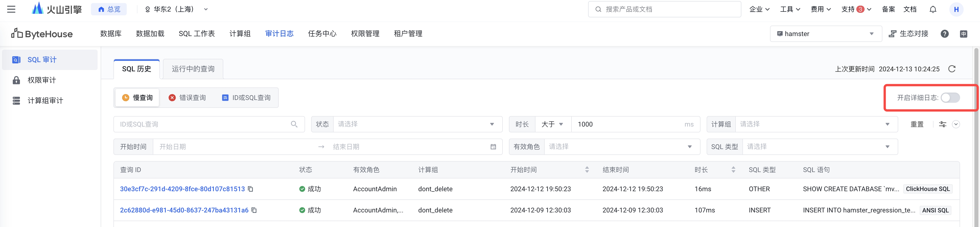Open 生态对接 ecosystem link
The image size is (980, 227).
point(908,34)
